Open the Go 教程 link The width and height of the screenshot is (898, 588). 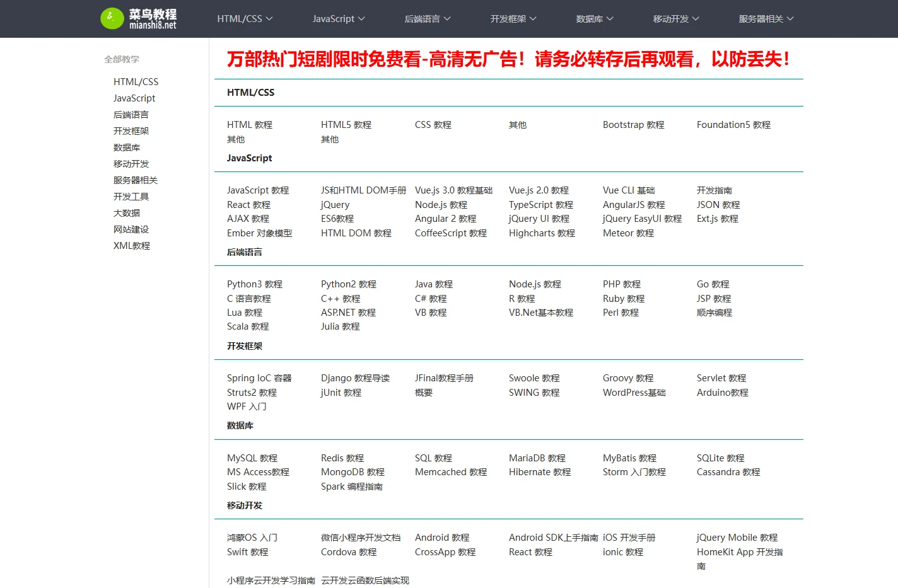pos(713,284)
